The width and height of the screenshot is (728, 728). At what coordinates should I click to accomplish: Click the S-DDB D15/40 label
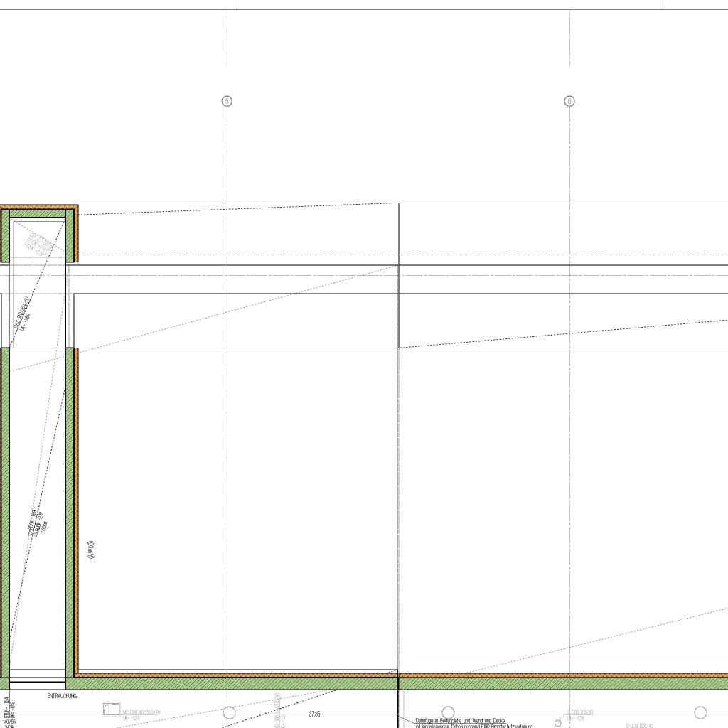[580, 712]
